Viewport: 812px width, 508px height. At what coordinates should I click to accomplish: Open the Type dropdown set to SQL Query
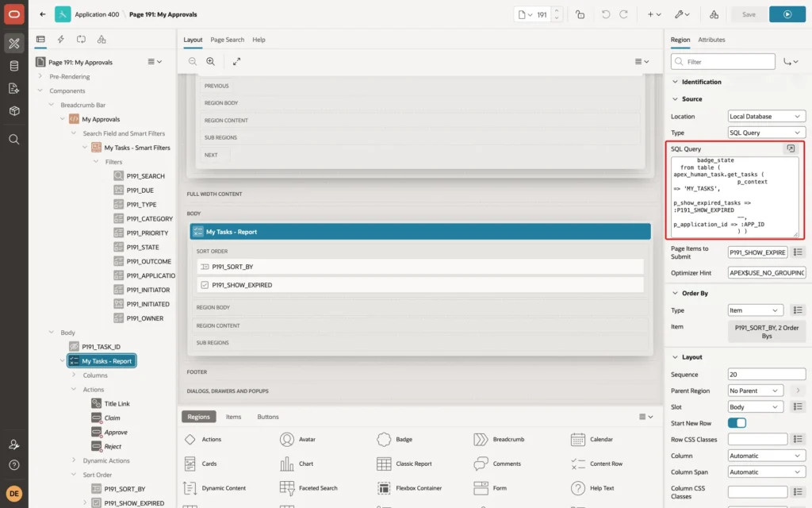point(766,133)
